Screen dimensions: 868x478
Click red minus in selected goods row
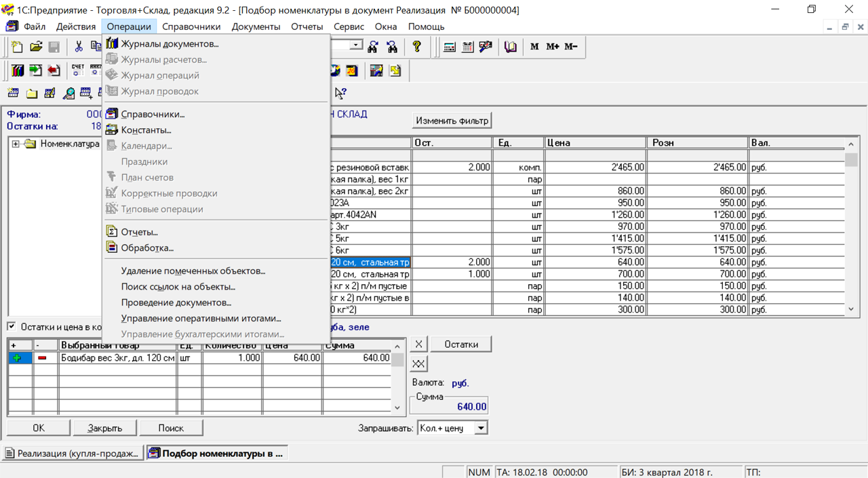point(43,358)
